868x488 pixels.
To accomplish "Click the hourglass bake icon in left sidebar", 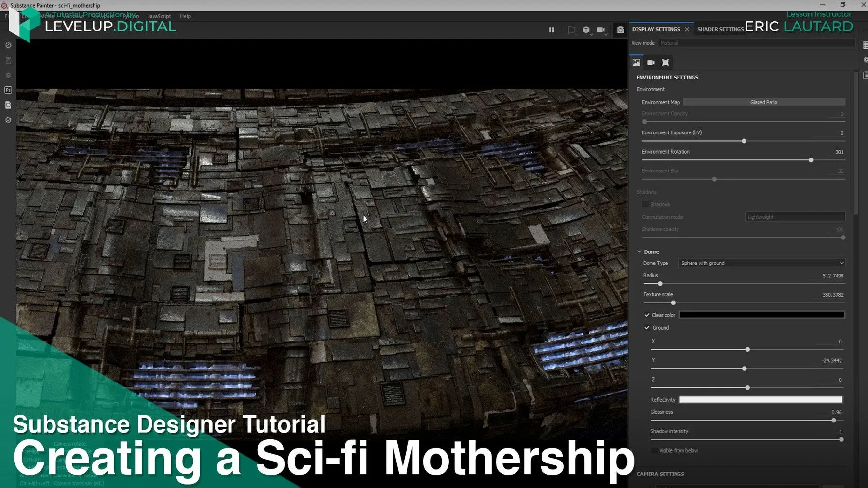I will 8,60.
